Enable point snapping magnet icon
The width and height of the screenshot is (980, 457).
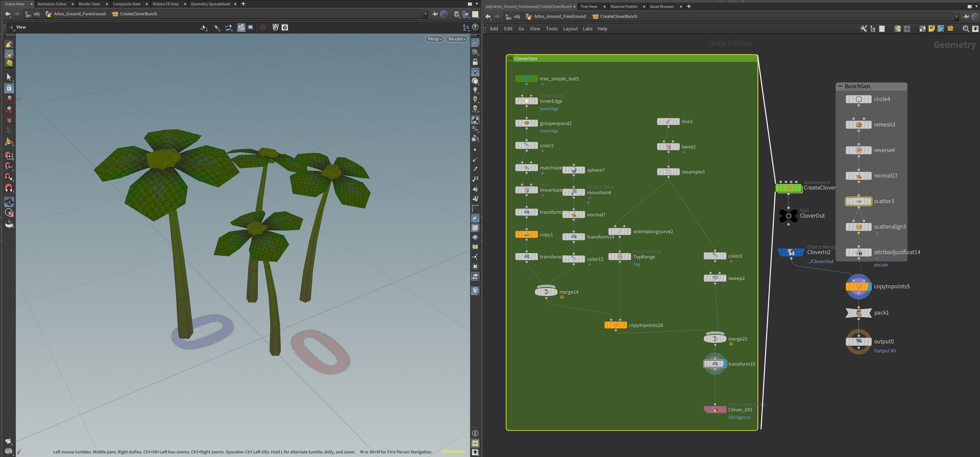(x=9, y=177)
